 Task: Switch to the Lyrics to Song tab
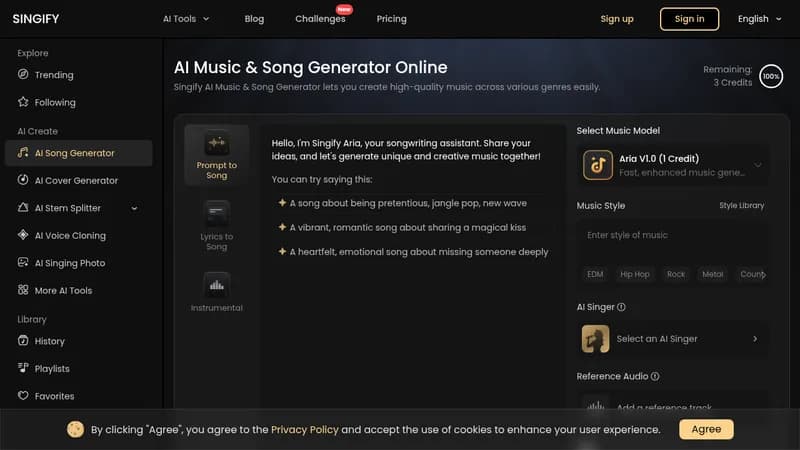coord(217,226)
